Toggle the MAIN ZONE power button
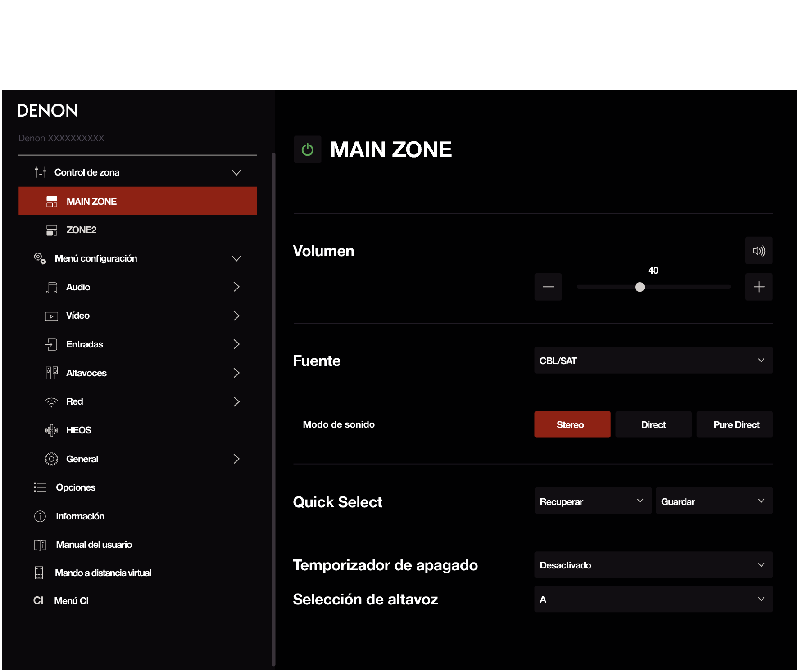 tap(308, 149)
